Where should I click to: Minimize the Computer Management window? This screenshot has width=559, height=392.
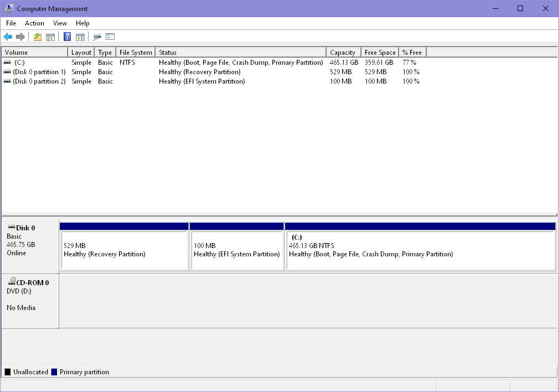click(495, 8)
